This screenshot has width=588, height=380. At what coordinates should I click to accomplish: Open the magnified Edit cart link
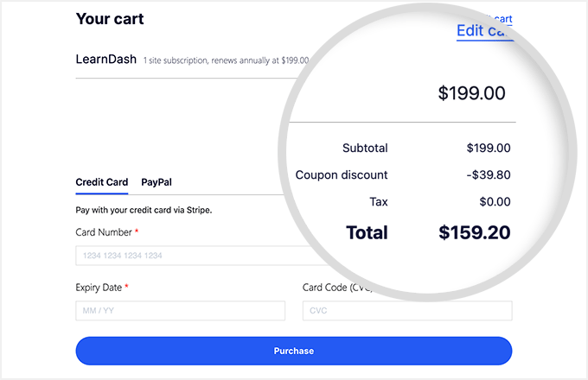[484, 31]
